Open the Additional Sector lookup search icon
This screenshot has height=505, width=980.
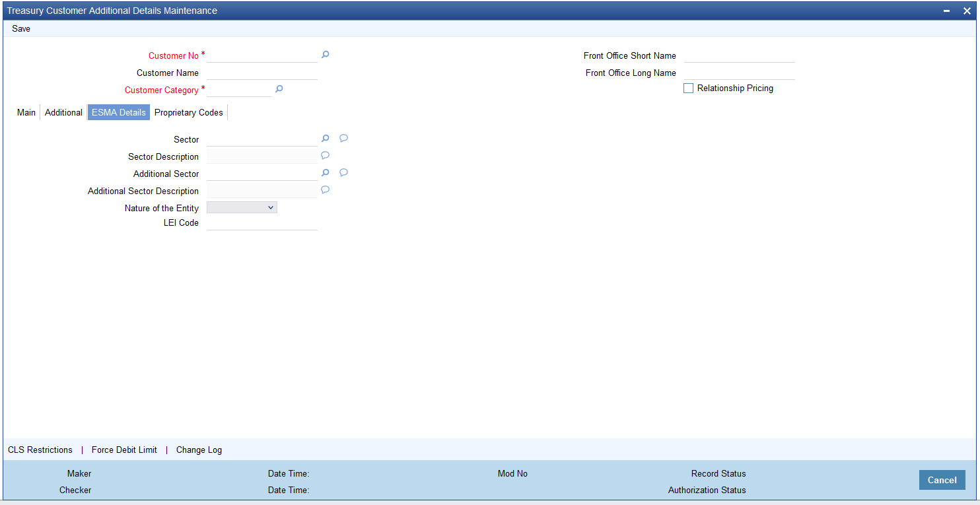pyautogui.click(x=325, y=173)
